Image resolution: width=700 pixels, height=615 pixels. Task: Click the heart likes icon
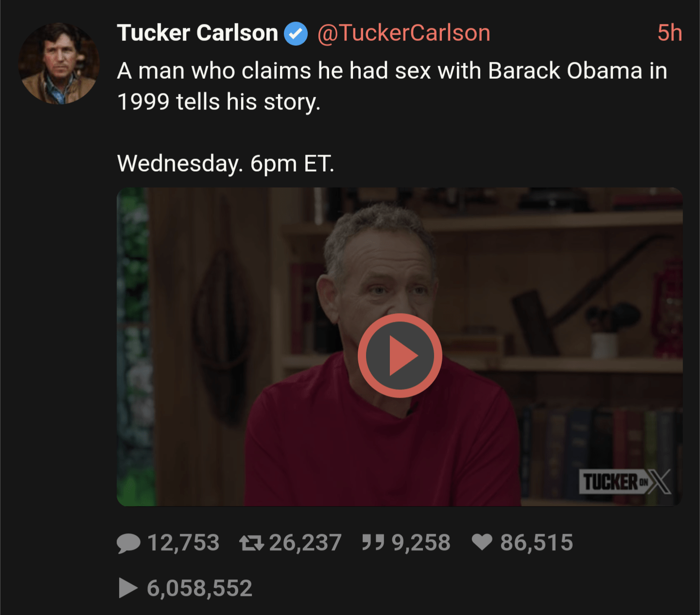point(482,542)
